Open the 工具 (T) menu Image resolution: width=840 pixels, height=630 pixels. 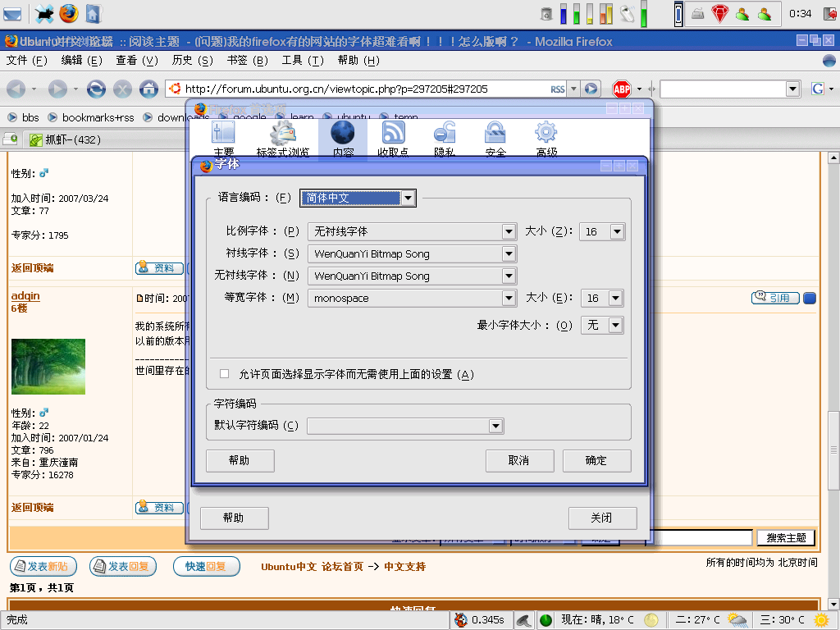[x=304, y=61]
